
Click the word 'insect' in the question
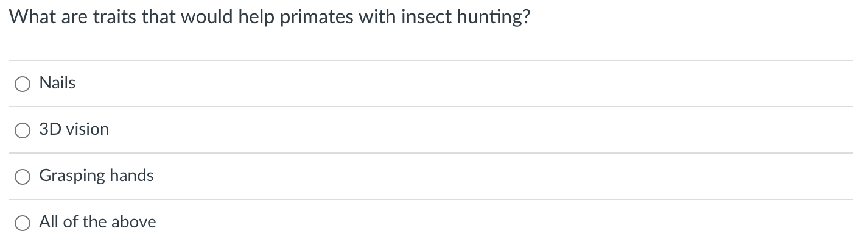(x=425, y=18)
